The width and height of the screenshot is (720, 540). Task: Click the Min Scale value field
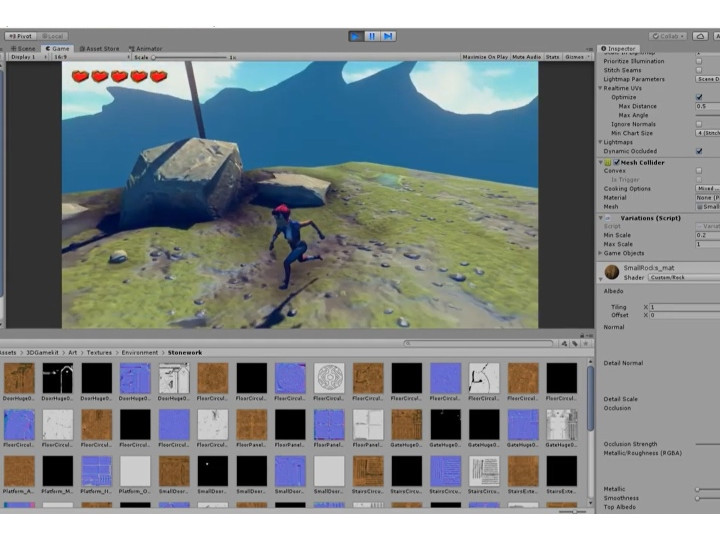(x=708, y=235)
